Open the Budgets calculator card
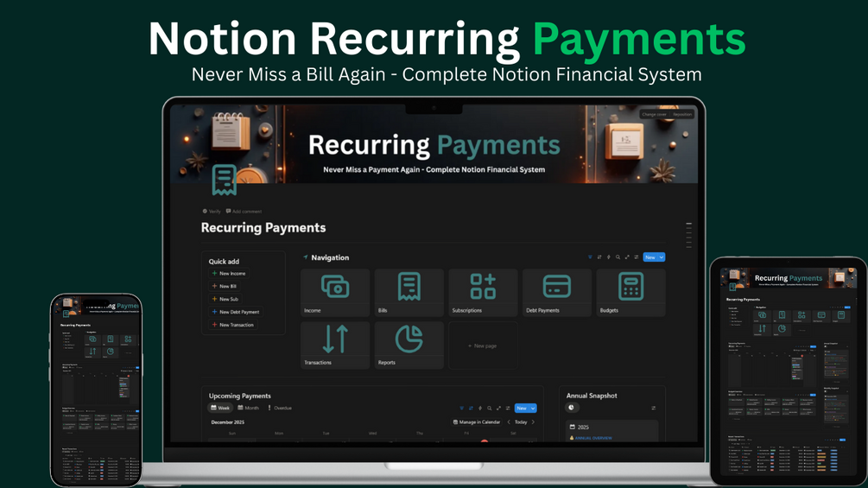Screen dimensions: 868x488 coord(631,293)
